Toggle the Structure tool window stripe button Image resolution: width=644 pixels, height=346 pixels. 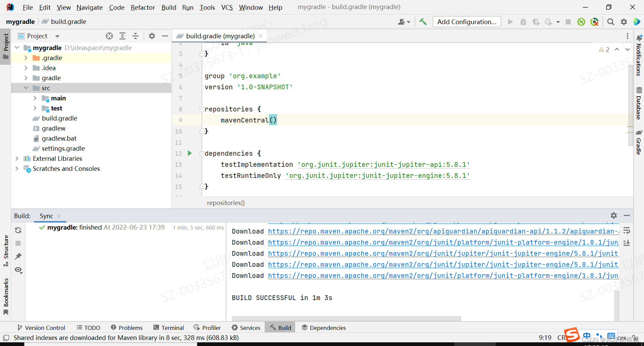click(6, 251)
